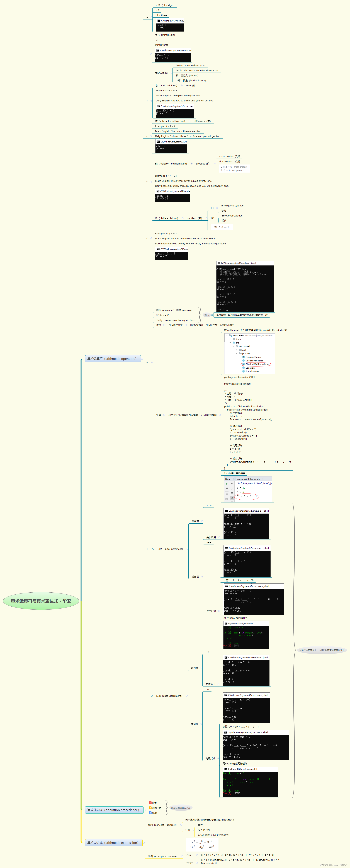This screenshot has height=868, width=350.
Task: Collapse the 注意 node toggle
Action: click(x=193, y=830)
